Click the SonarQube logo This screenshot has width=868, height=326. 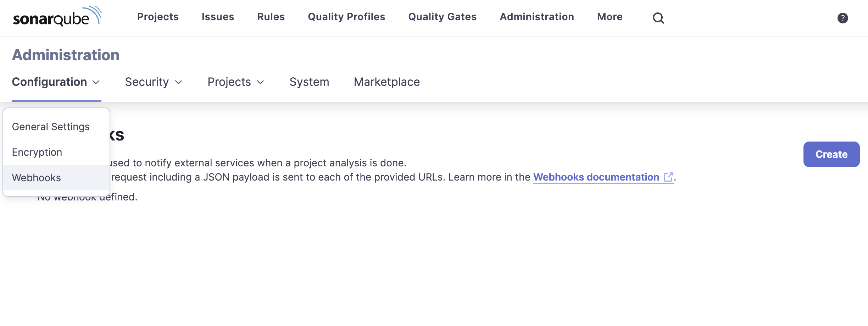tap(57, 16)
